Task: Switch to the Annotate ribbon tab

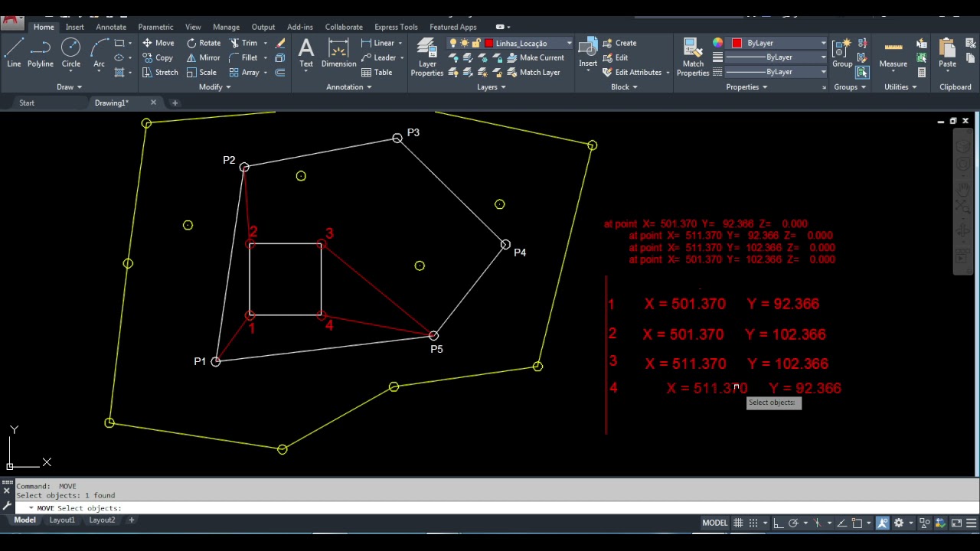Action: [x=111, y=27]
